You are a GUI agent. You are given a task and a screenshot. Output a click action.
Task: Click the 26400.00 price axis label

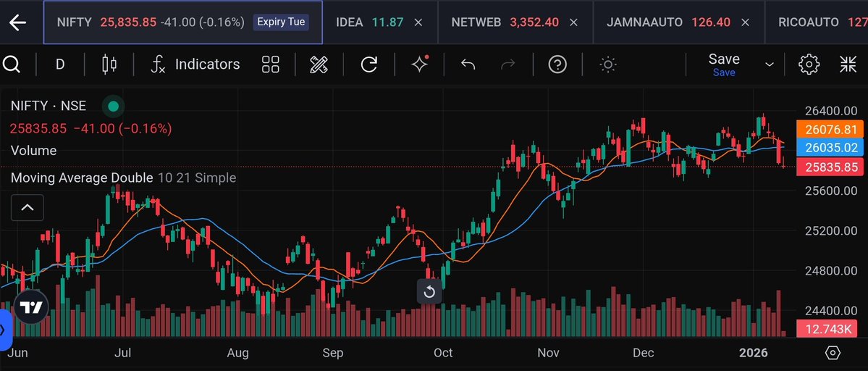click(x=831, y=111)
